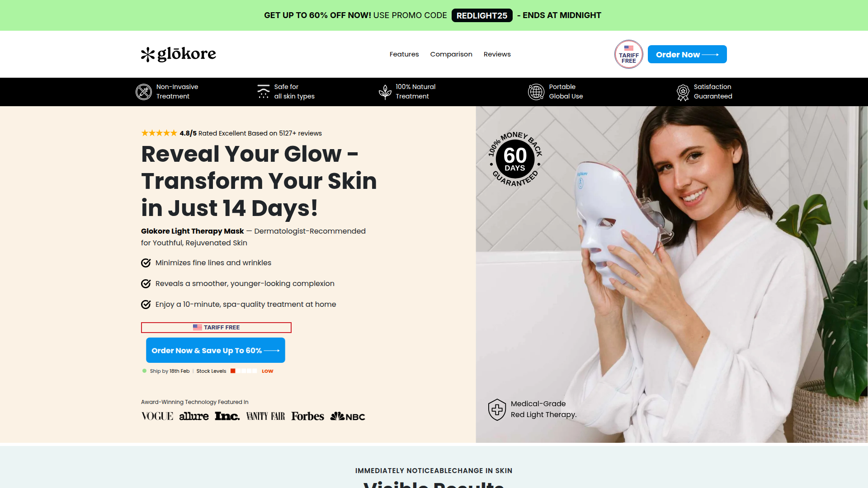Open the Comparison nav link
The width and height of the screenshot is (868, 488).
451,54
